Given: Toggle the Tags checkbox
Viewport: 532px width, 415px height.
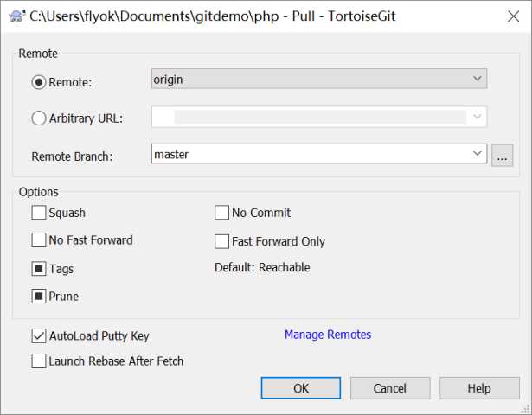Looking at the screenshot, I should click(38, 269).
